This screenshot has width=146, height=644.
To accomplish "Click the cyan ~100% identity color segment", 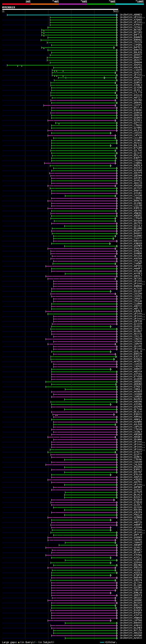I will (x=130, y=4).
